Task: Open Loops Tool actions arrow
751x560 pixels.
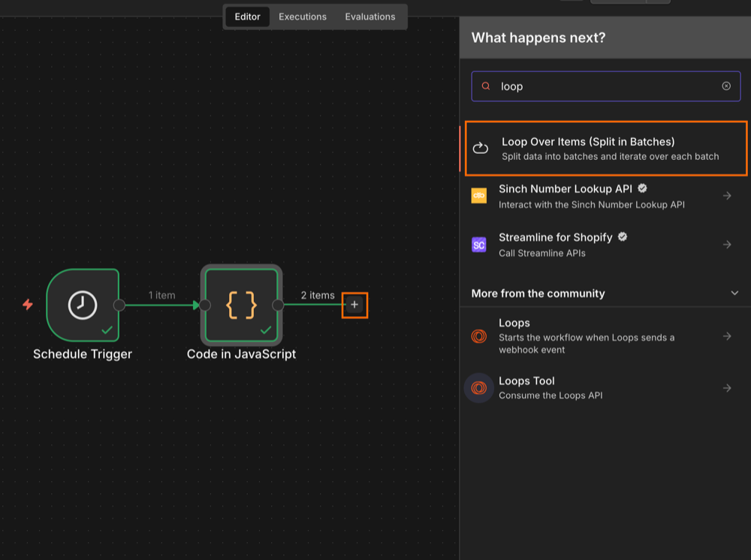Action: tap(727, 388)
